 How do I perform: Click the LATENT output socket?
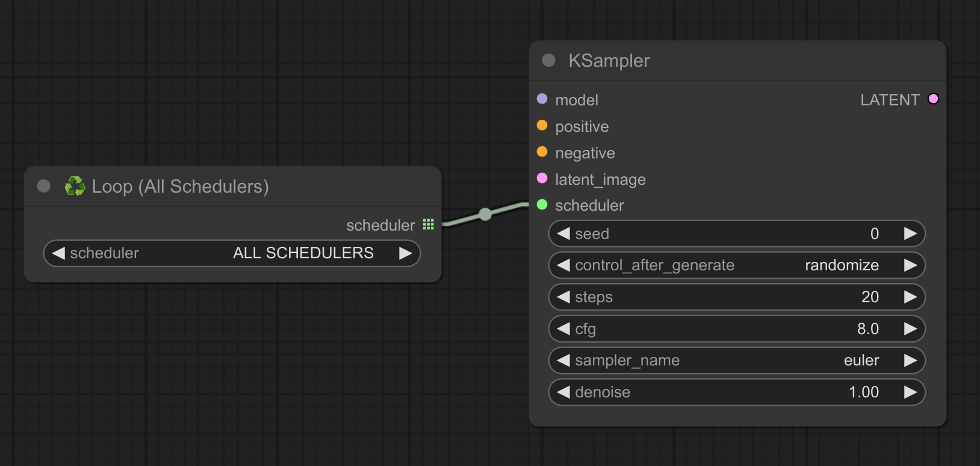933,99
